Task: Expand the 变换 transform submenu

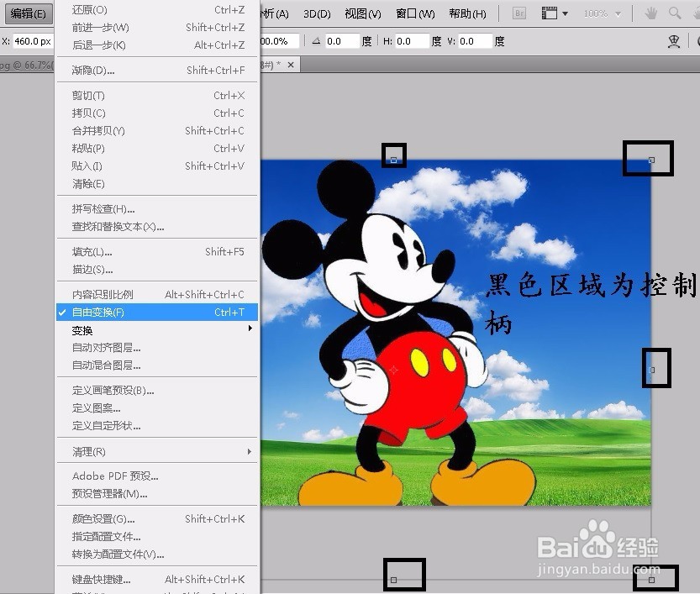Action: [x=157, y=330]
